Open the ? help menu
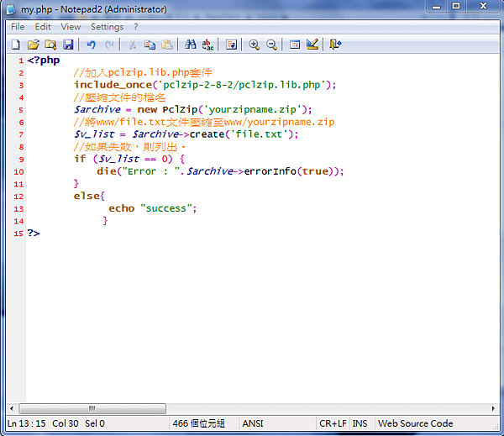Screen dimensions: 504x436 pyautogui.click(x=136, y=27)
